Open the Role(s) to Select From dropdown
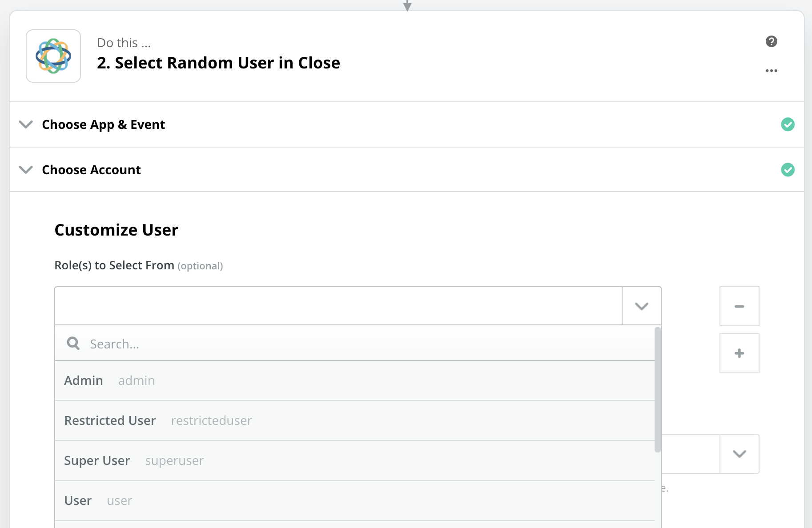 pos(641,306)
